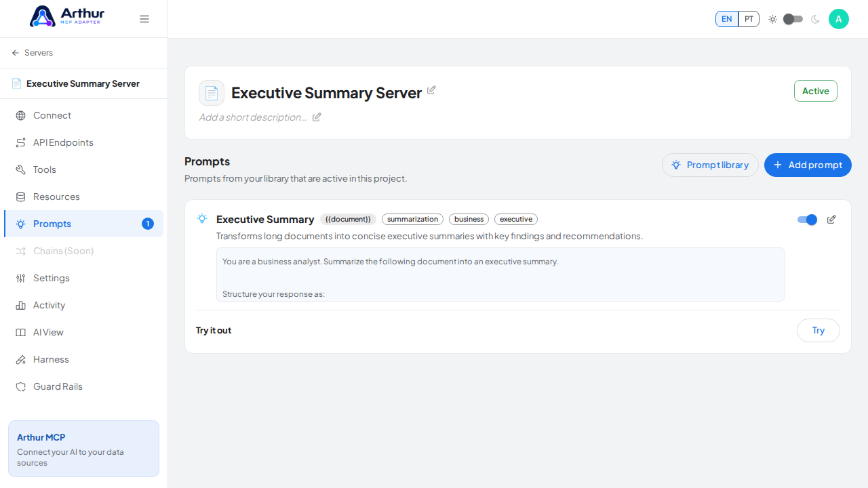Open the Settings section
The height and width of the screenshot is (488, 868).
[83, 278]
